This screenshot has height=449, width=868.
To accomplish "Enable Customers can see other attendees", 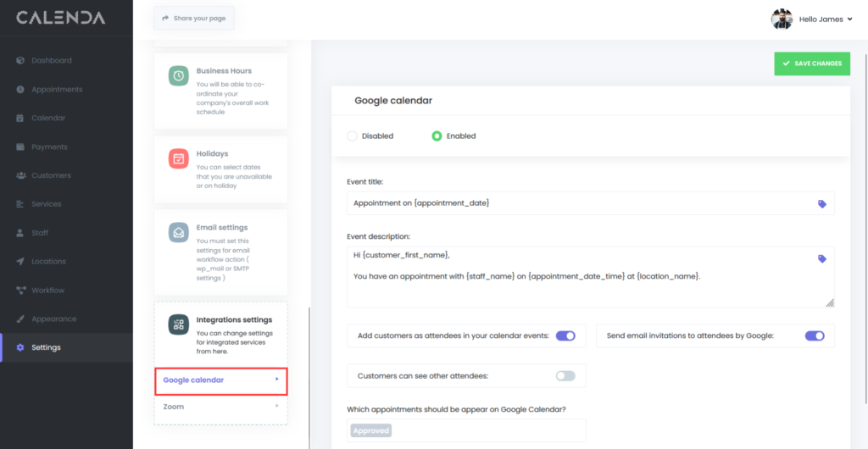I will pyautogui.click(x=565, y=375).
